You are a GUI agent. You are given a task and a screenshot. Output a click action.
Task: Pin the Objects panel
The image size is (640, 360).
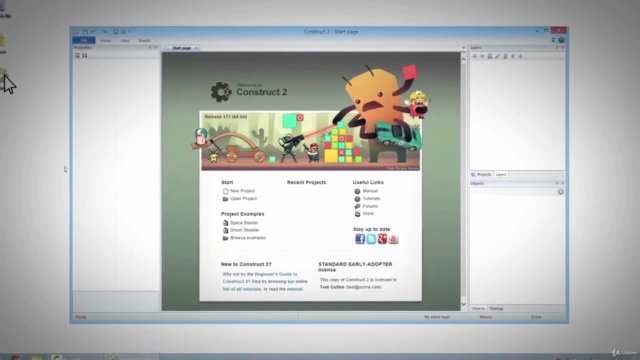557,184
